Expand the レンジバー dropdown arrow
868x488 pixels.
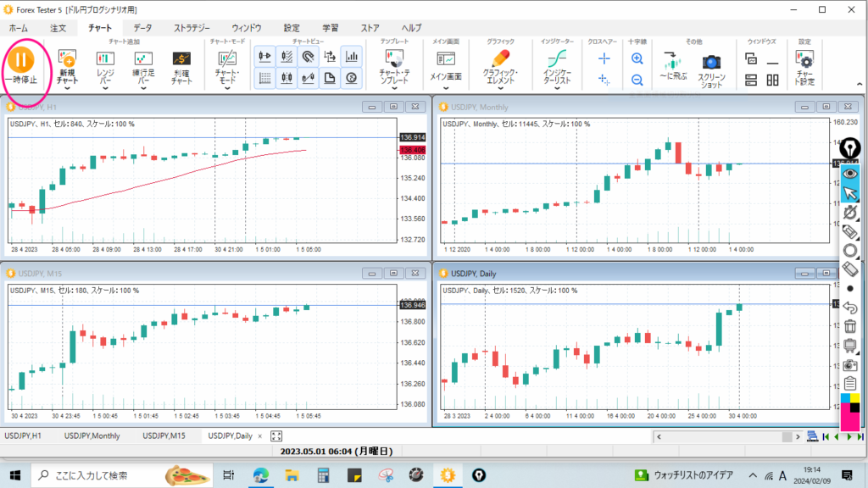click(x=105, y=88)
